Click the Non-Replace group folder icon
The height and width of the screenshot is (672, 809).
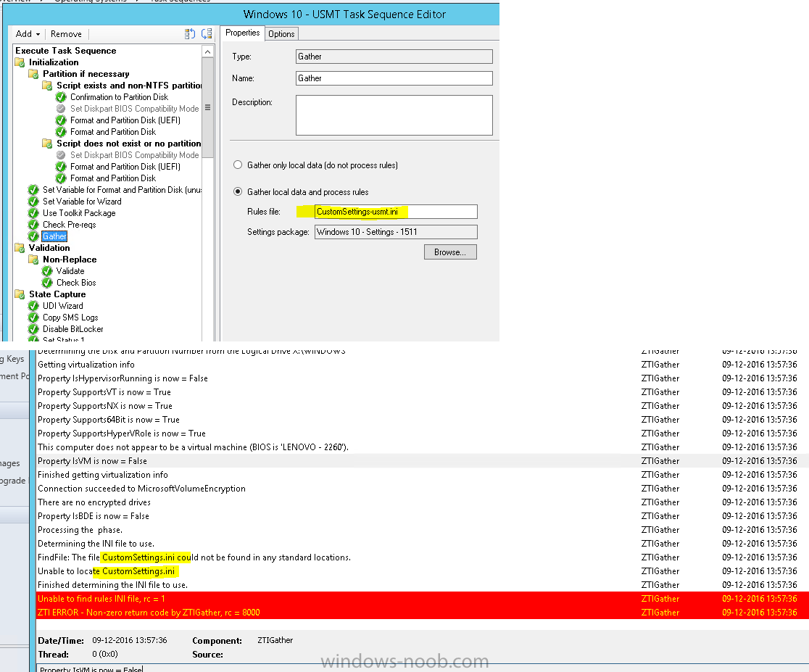33,260
